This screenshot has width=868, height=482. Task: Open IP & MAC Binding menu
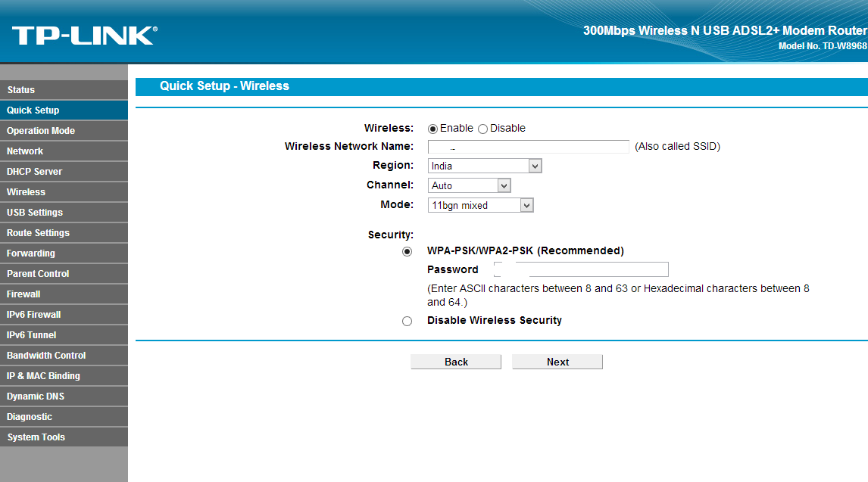[x=64, y=376]
